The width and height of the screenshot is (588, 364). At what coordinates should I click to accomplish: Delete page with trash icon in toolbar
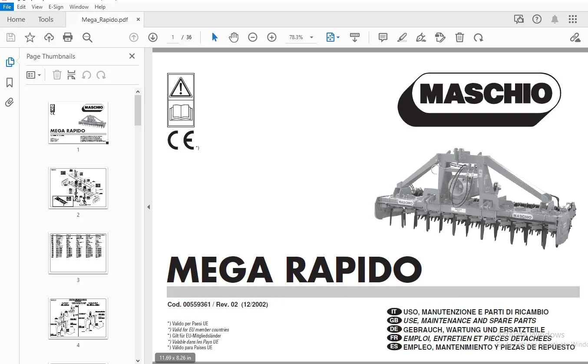point(459,38)
